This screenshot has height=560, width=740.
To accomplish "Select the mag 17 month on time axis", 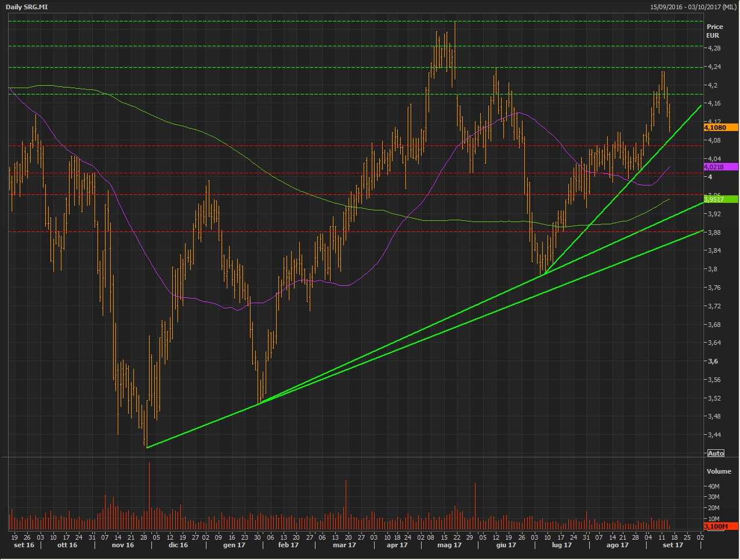I will [x=449, y=545].
